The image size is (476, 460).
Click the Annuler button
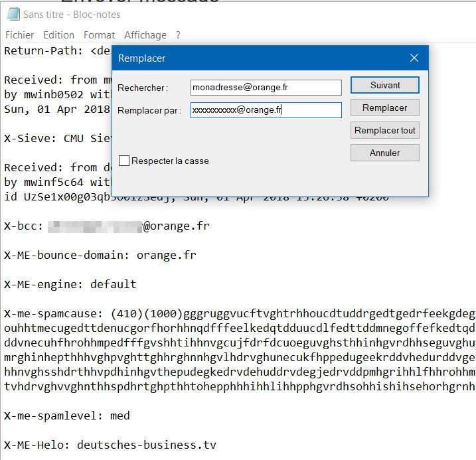coord(385,153)
